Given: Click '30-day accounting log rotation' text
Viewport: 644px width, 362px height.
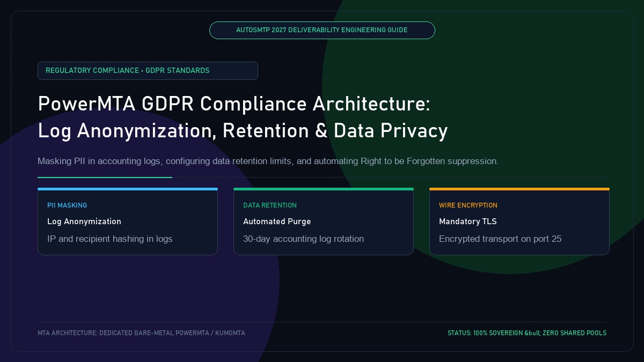Looking at the screenshot, I should pyautogui.click(x=303, y=239).
